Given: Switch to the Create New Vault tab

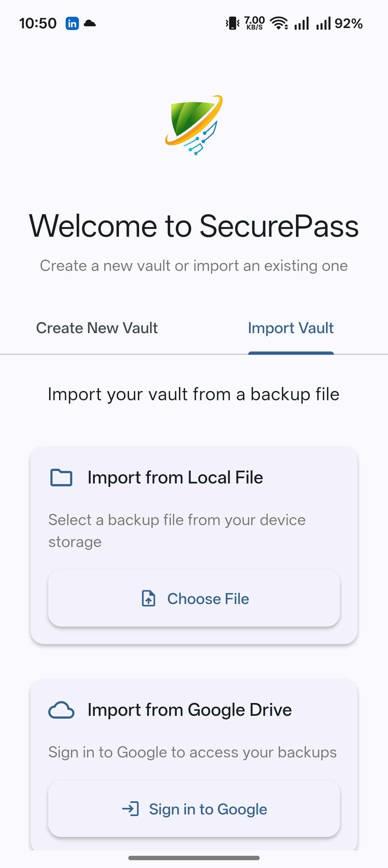Looking at the screenshot, I should (97, 328).
